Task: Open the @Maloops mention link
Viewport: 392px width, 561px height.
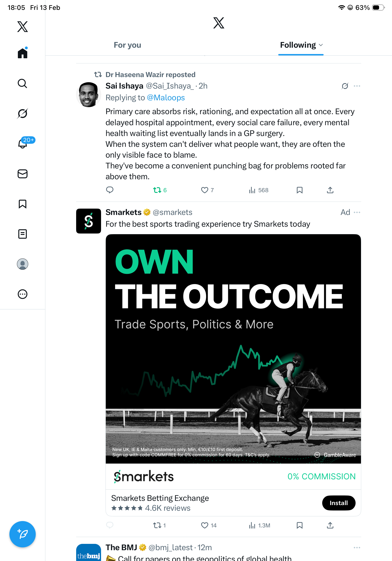Action: point(166,98)
